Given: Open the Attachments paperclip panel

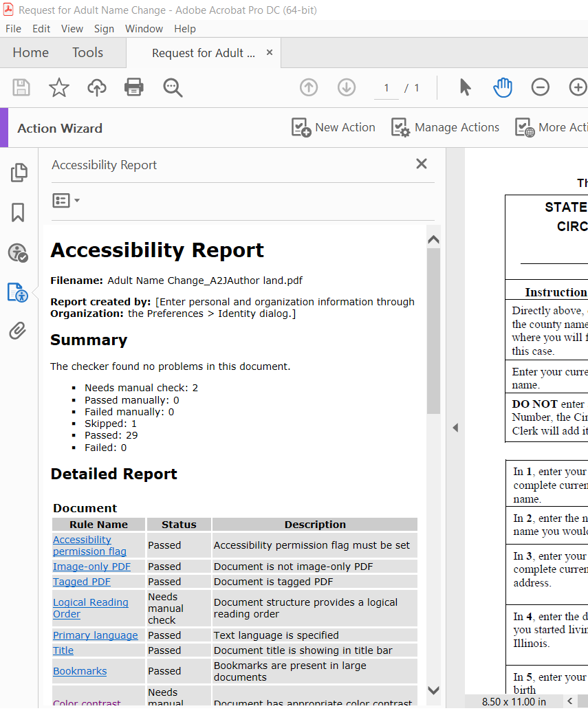Looking at the screenshot, I should 19,331.
